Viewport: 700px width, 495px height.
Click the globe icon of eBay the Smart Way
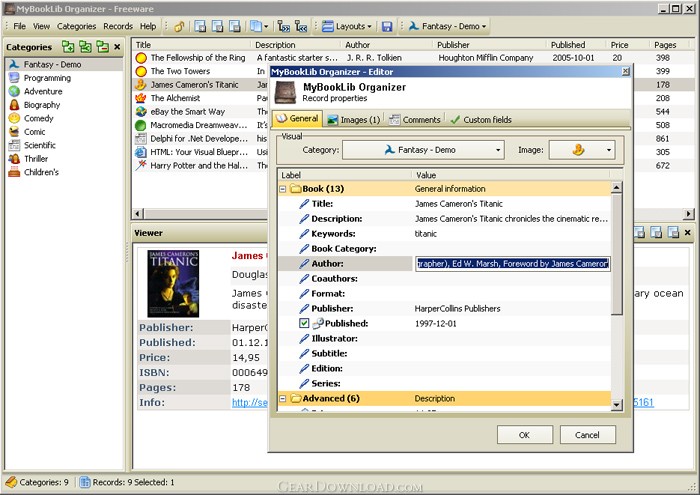click(x=141, y=112)
